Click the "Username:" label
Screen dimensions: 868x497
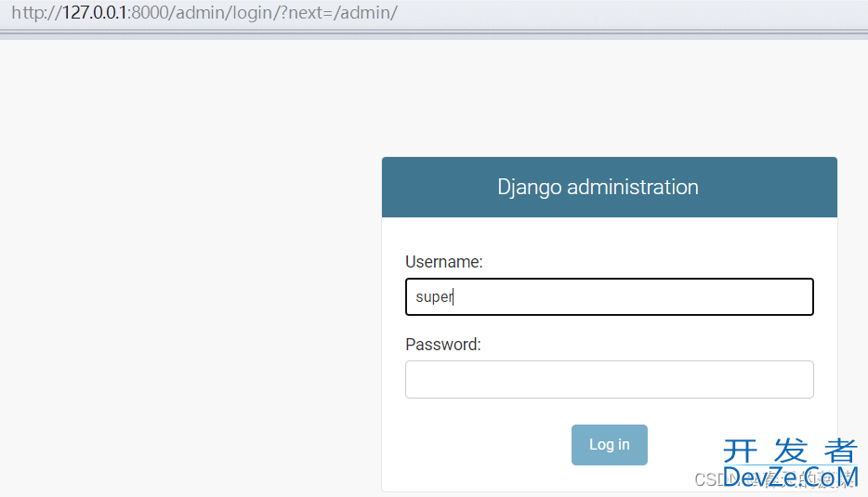pos(444,262)
